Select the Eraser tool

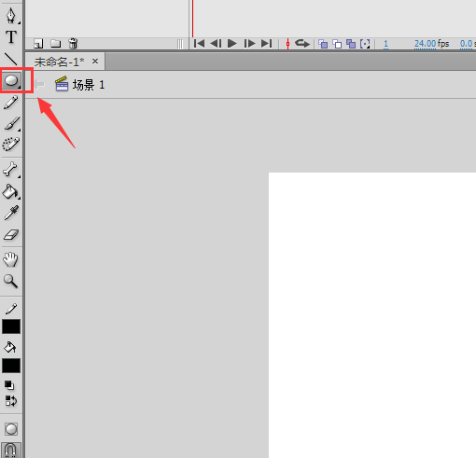11,235
